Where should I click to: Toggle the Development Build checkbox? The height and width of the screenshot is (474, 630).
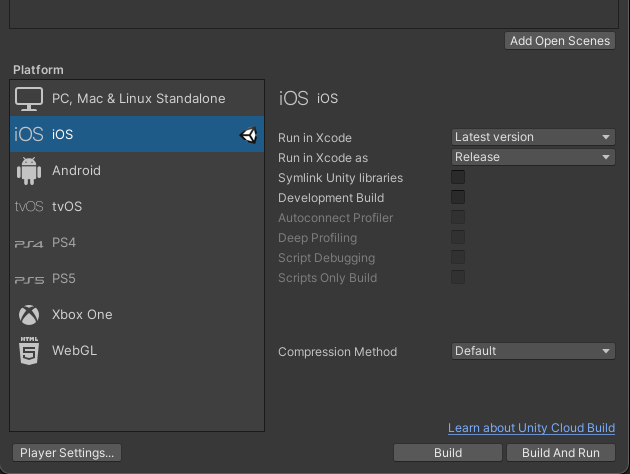click(x=458, y=197)
